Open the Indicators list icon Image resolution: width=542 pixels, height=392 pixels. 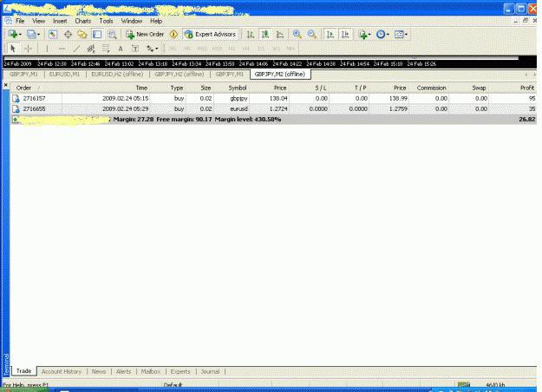[x=362, y=34]
